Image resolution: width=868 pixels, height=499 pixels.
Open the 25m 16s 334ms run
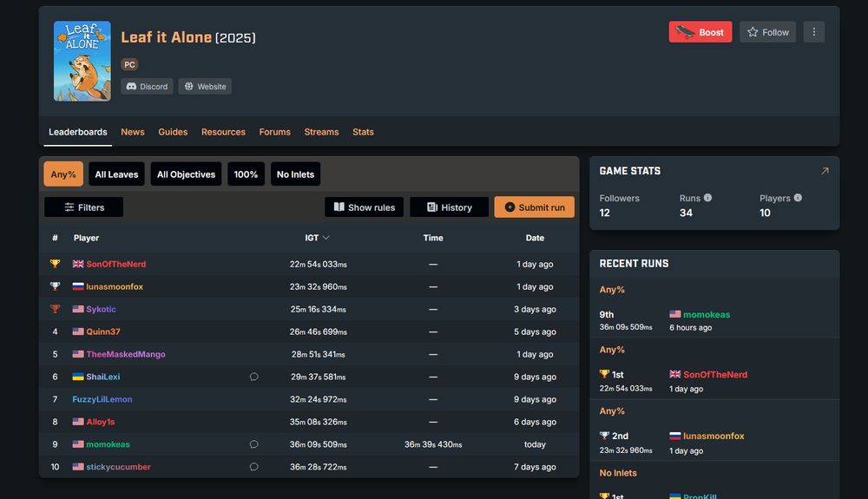319,309
